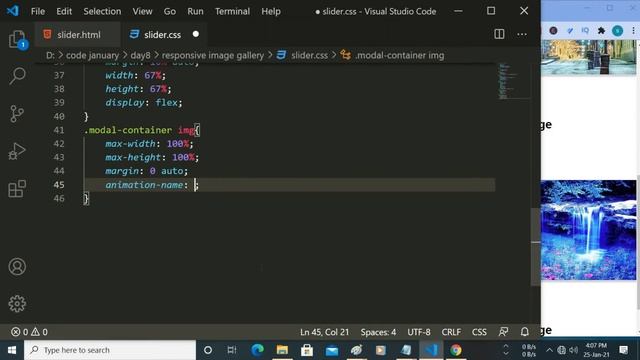Open the volume control in system tray
This screenshot has width=640, height=360.
[573, 350]
